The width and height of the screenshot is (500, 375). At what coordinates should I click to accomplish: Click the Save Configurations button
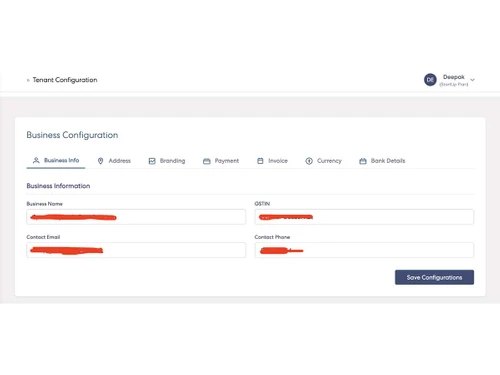[x=434, y=277]
